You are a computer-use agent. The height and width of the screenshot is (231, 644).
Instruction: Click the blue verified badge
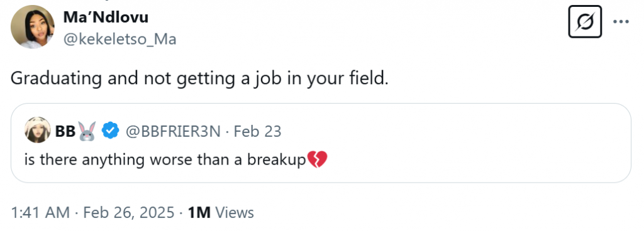111,131
